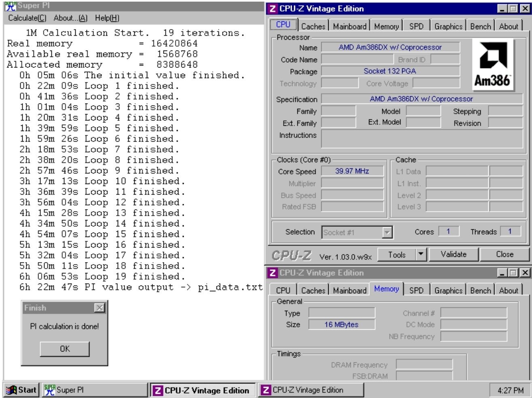Click the 'Loop 19 finished.' line
The height and width of the screenshot is (398, 532).
tap(102, 277)
